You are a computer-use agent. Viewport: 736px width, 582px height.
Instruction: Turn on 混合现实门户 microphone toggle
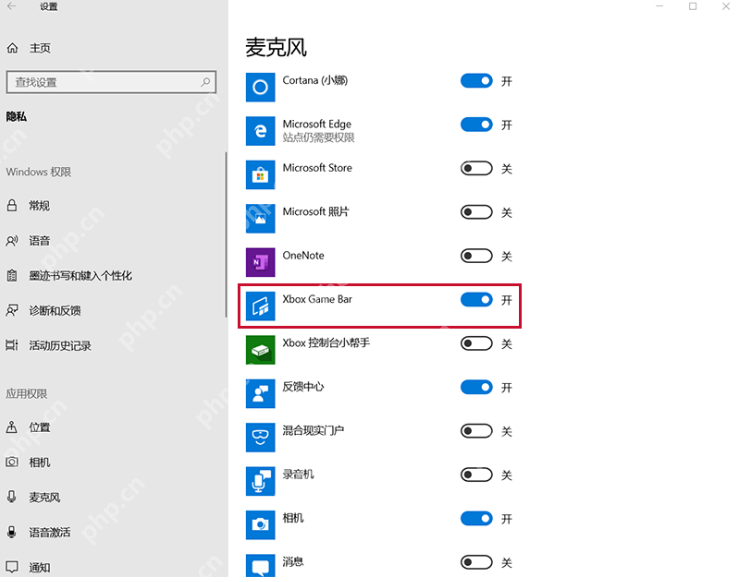[476, 431]
